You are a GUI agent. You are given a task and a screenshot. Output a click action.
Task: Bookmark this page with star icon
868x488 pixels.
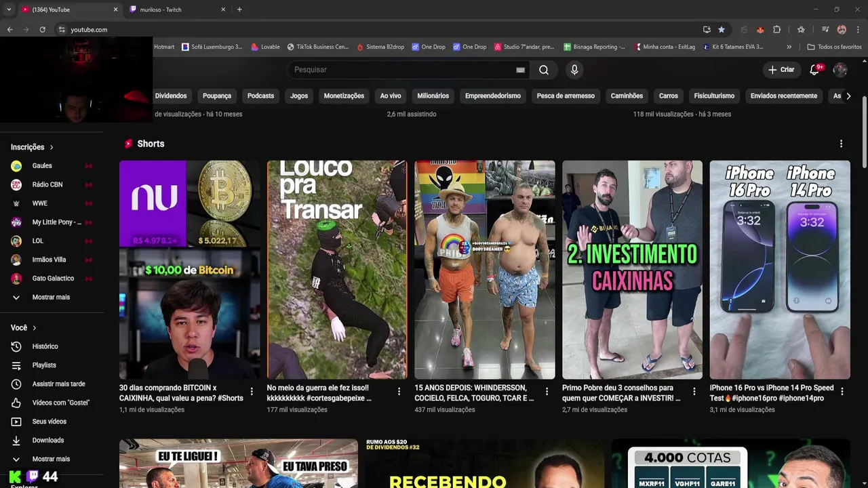721,30
